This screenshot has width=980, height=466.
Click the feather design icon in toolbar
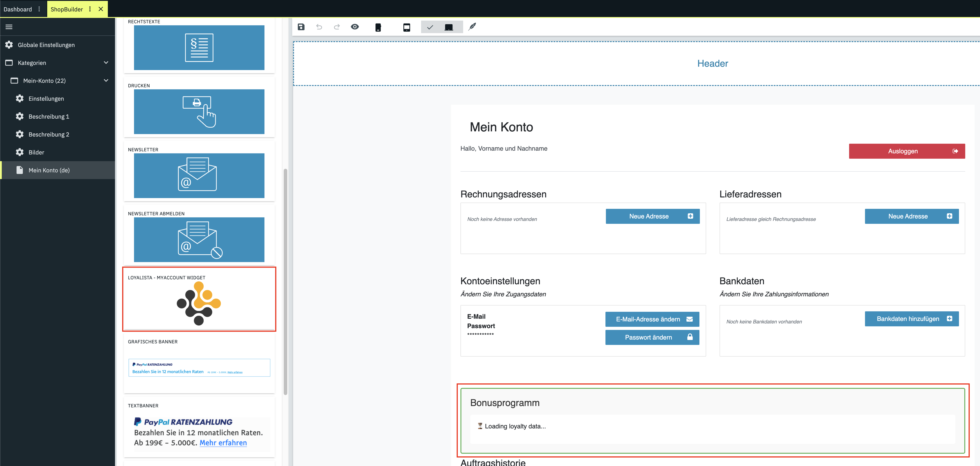point(472,27)
